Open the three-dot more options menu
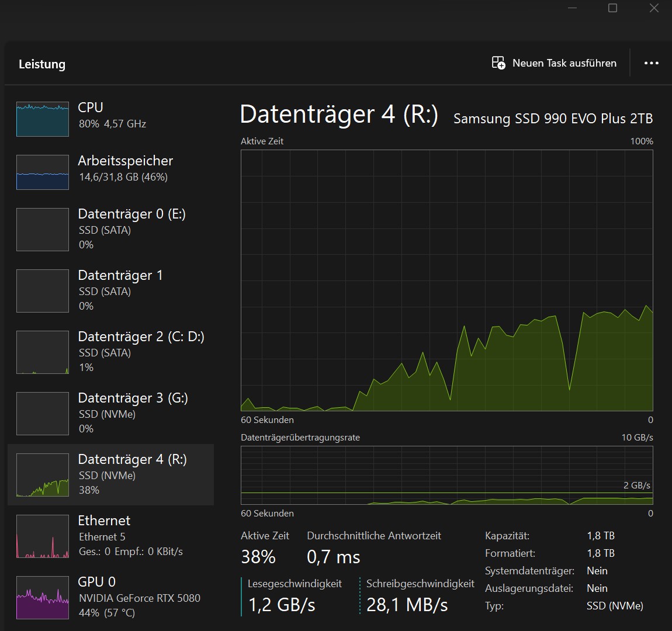The height and width of the screenshot is (631, 672). pos(652,63)
